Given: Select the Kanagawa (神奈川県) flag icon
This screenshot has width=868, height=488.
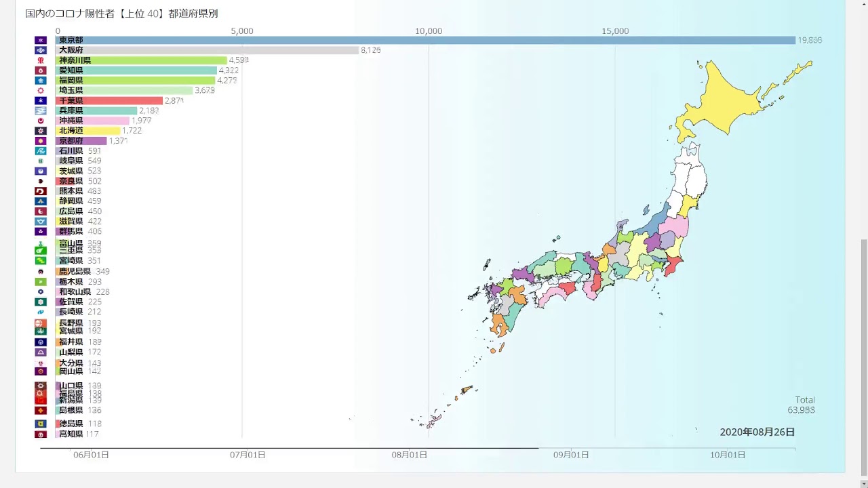Looking at the screenshot, I should click(x=41, y=60).
